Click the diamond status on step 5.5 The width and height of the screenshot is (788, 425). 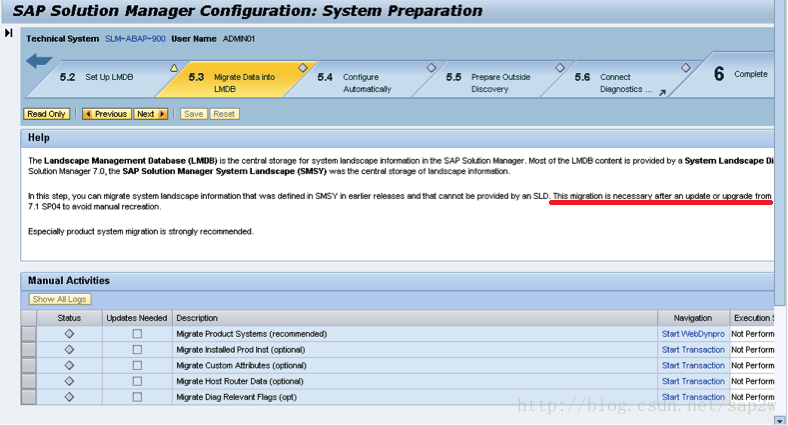coord(560,67)
